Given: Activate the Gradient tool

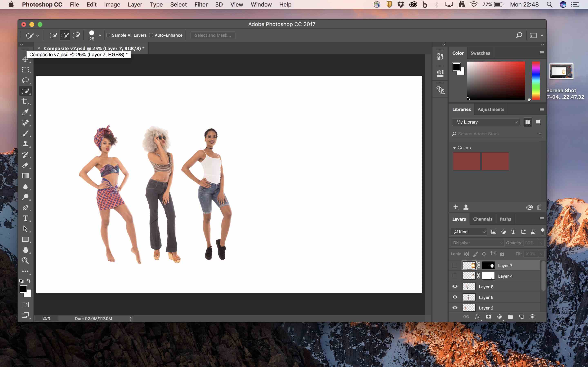Looking at the screenshot, I should pos(25,176).
